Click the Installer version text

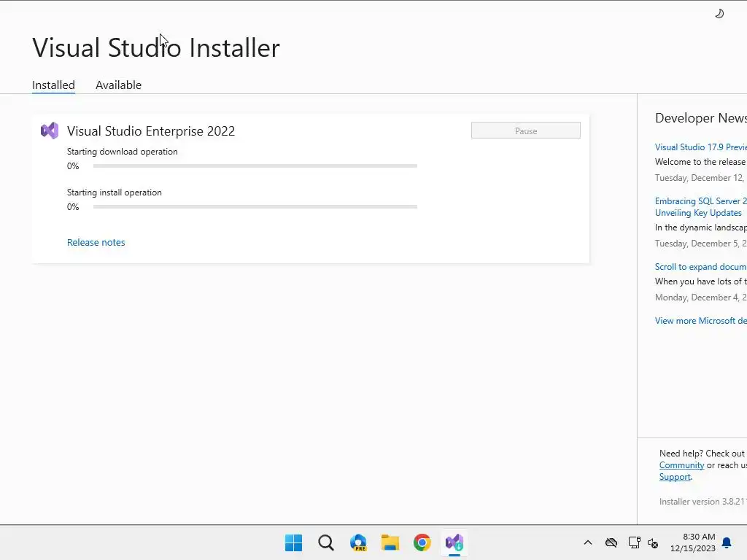coord(703,502)
